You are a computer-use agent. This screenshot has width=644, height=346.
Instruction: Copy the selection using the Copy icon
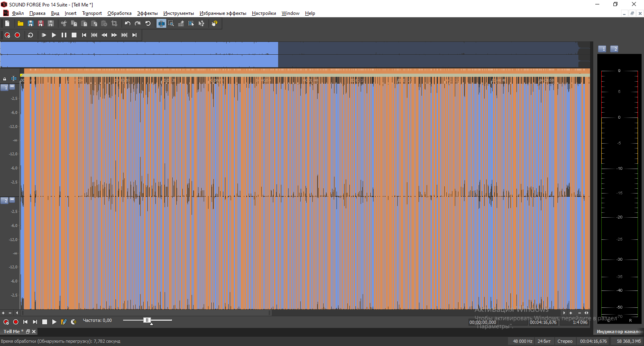pos(74,23)
